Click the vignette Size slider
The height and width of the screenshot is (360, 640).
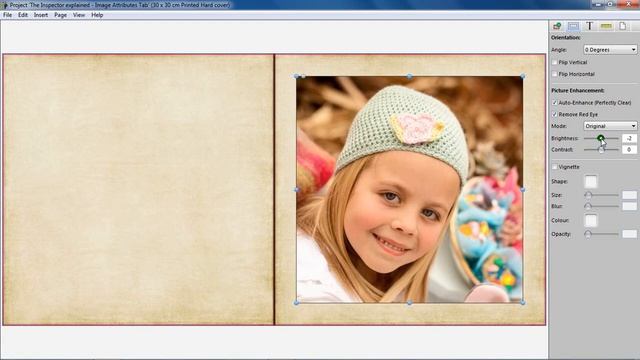[602, 195]
